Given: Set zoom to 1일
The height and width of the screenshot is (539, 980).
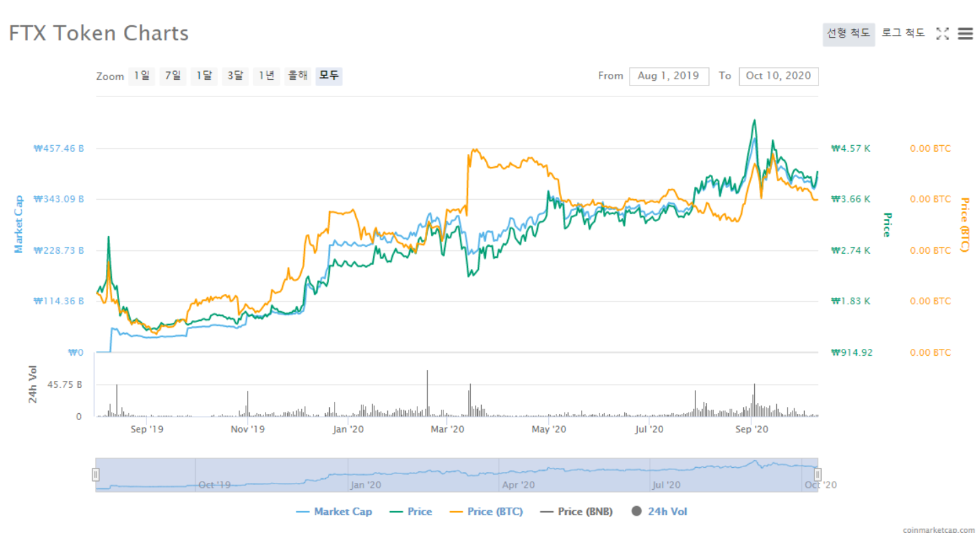Looking at the screenshot, I should tap(142, 76).
